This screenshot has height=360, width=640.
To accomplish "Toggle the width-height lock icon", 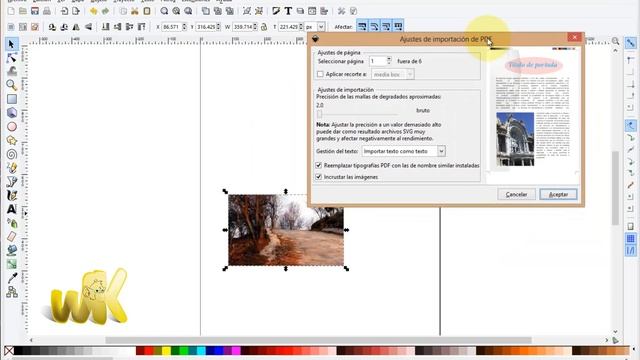I will tap(264, 27).
